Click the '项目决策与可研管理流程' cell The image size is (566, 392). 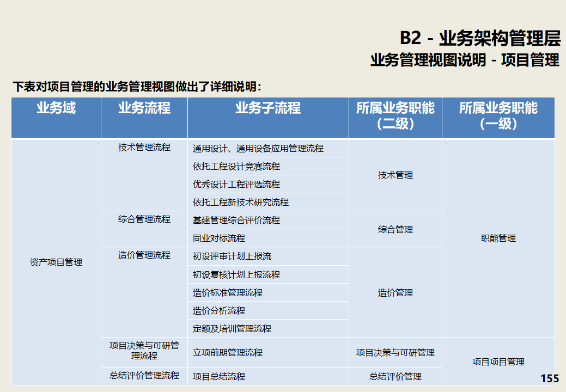tap(144, 352)
